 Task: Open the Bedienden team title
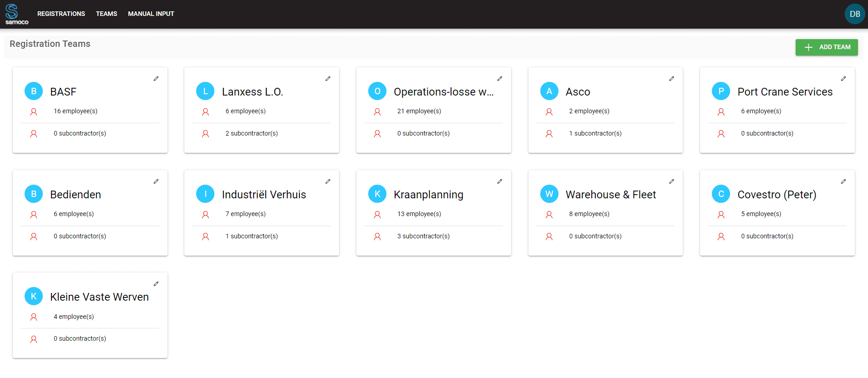pos(76,195)
